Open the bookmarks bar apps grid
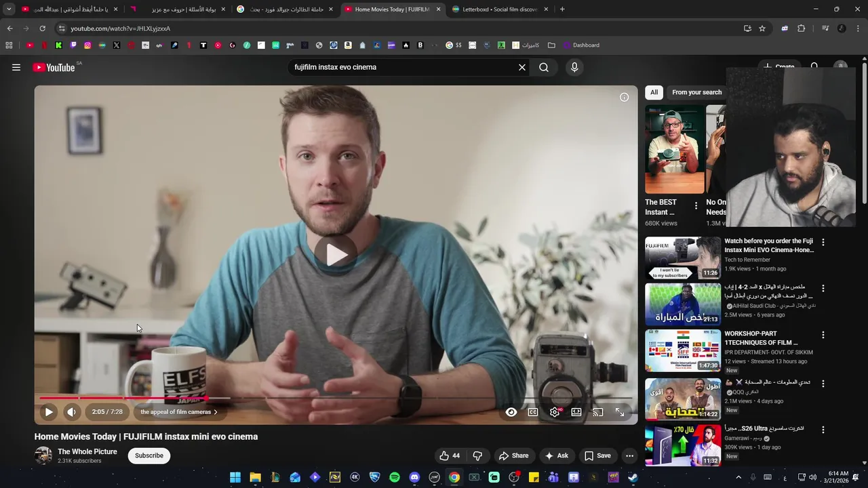Viewport: 868px width, 488px height. [9, 45]
